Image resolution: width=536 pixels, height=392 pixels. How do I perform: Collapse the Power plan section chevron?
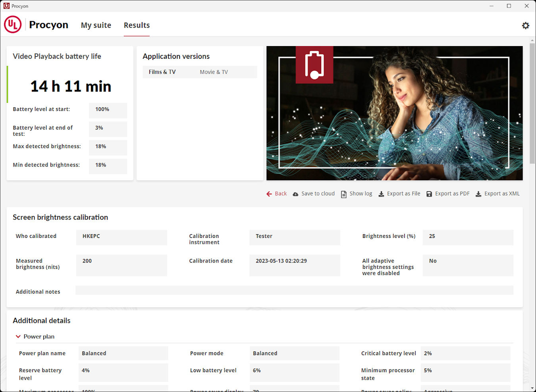coord(18,336)
